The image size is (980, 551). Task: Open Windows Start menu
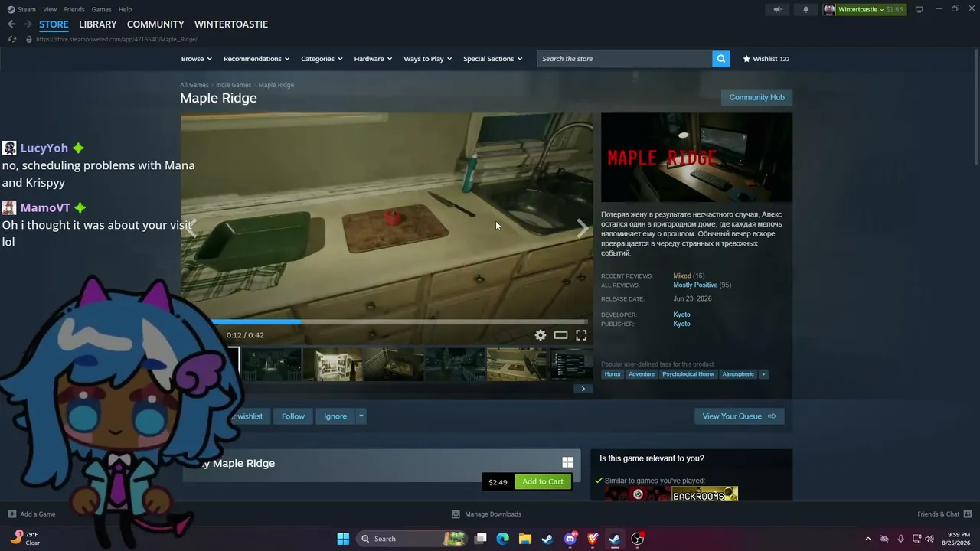point(343,539)
